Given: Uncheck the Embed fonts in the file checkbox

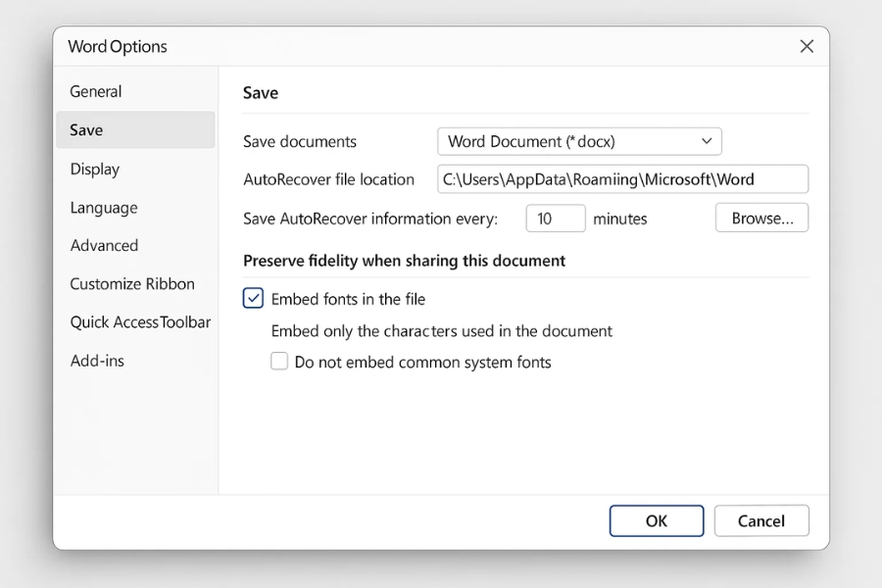Looking at the screenshot, I should coord(253,299).
